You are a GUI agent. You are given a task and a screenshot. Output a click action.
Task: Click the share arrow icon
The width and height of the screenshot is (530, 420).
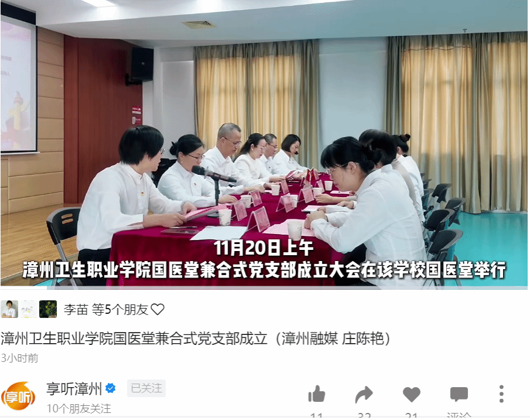coord(364,395)
